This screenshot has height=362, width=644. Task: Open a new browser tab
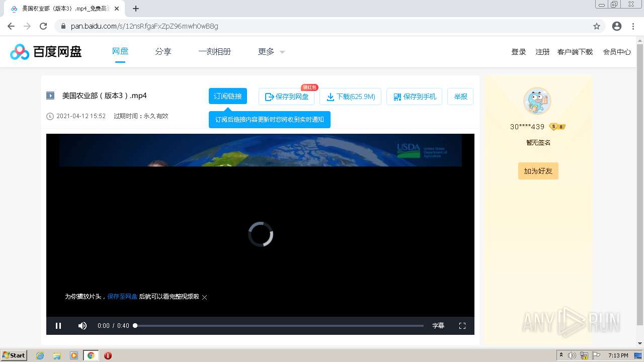(136, 9)
